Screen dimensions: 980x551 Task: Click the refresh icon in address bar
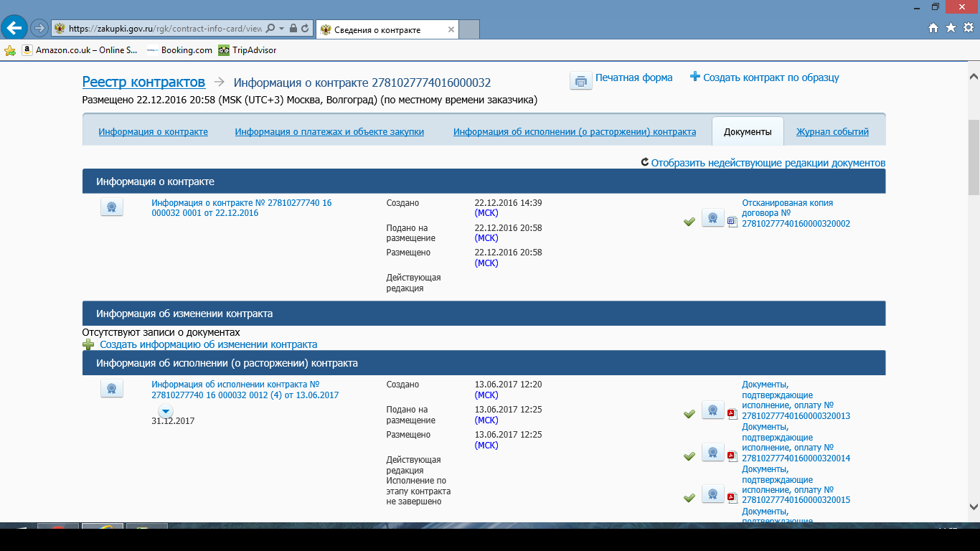[305, 29]
